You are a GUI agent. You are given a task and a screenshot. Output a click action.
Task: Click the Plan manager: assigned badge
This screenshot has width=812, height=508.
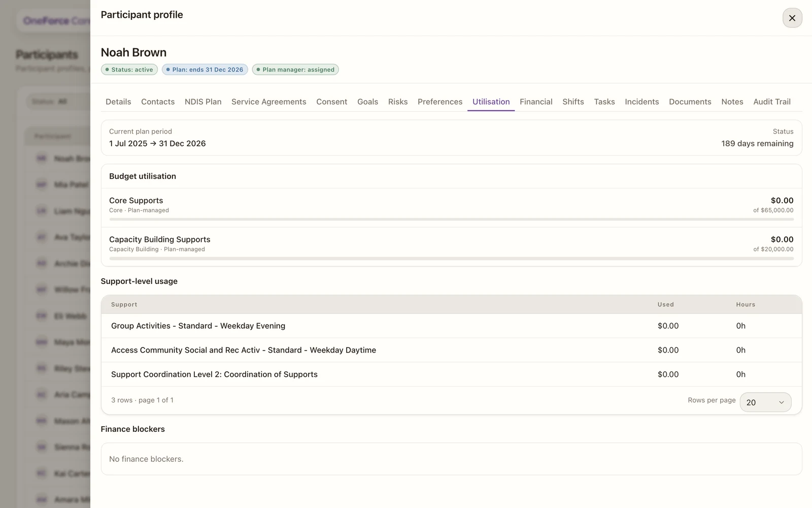coord(295,70)
